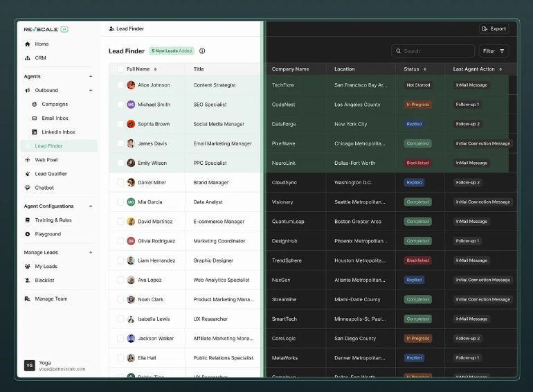The image size is (533, 392).
Task: Collapse the Manage Leads section chevron
Action: coord(91,252)
